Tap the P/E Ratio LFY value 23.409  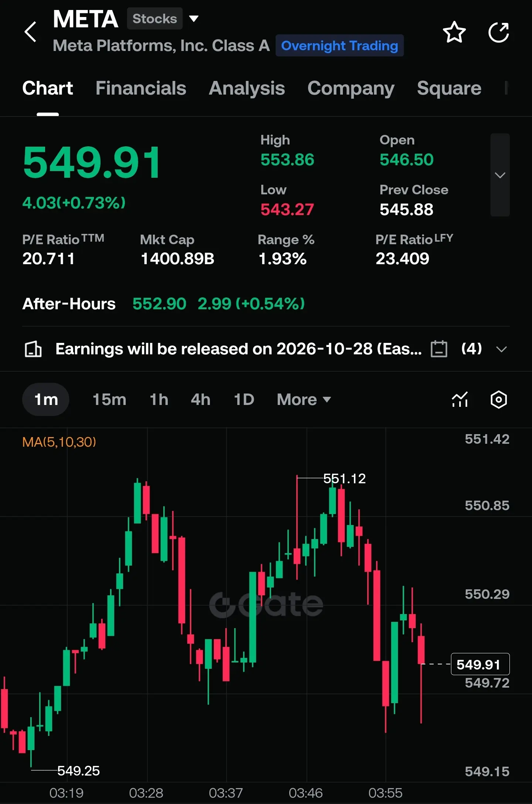(x=402, y=258)
